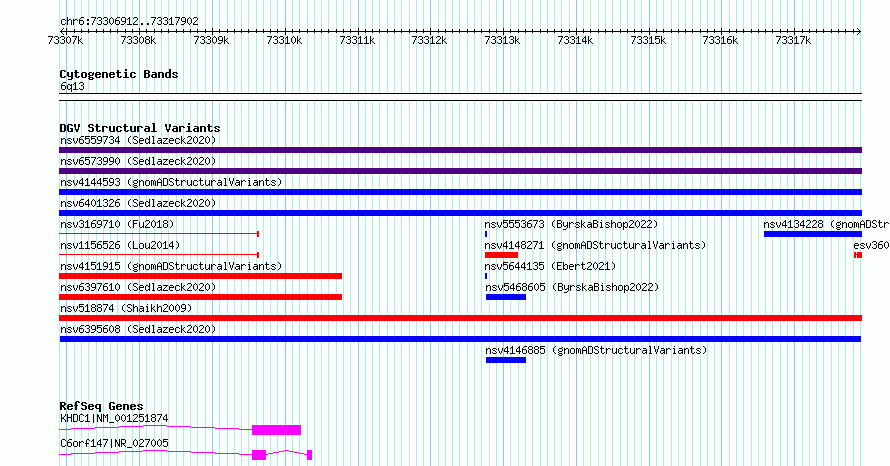Screen dimensions: 890x466
Task: Click the nsv6559734 (Sedlazeck2020) variant label
Action: [138, 140]
